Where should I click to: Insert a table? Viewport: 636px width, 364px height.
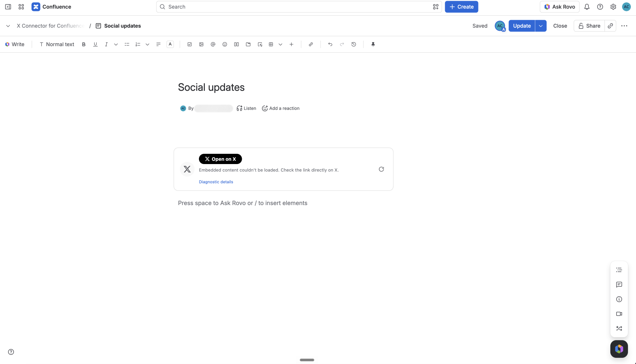[271, 44]
